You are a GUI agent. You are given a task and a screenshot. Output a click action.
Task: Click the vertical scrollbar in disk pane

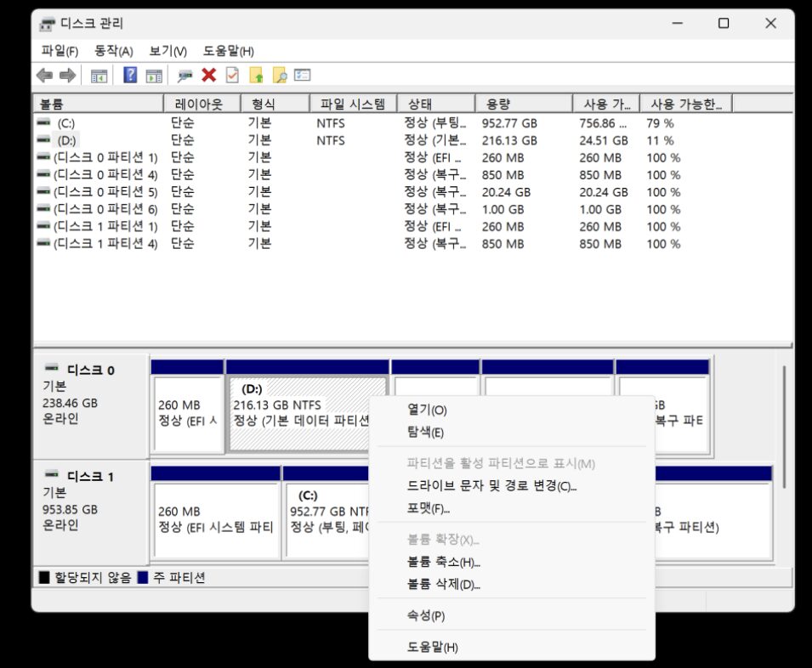[x=783, y=425]
